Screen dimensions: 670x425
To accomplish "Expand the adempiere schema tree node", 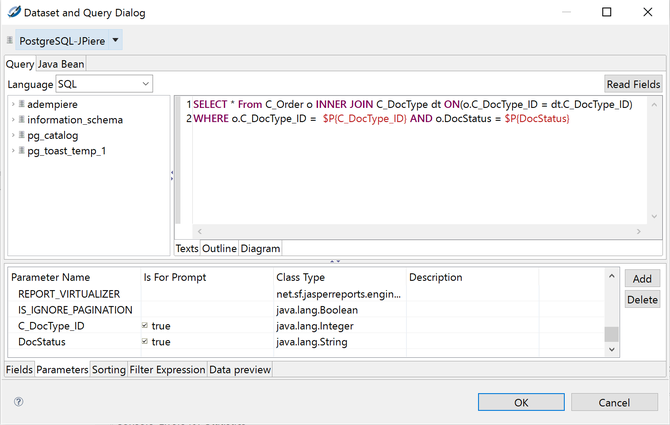I will 12,104.
